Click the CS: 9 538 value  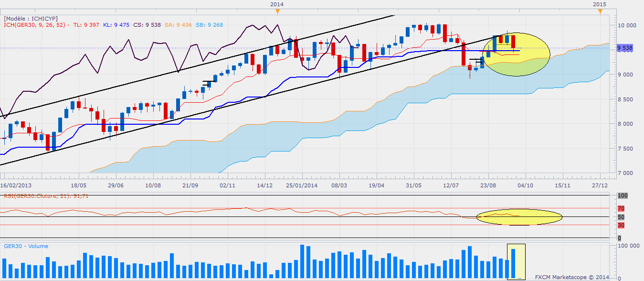(x=148, y=25)
